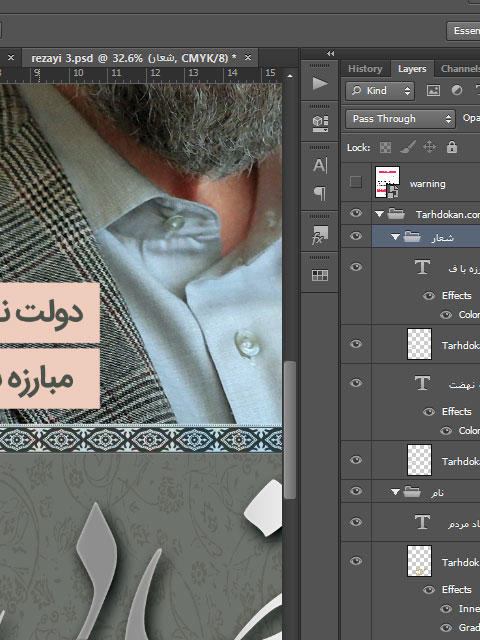The image size is (480, 640).
Task: Collapse the نام layer group
Action: pyautogui.click(x=395, y=492)
